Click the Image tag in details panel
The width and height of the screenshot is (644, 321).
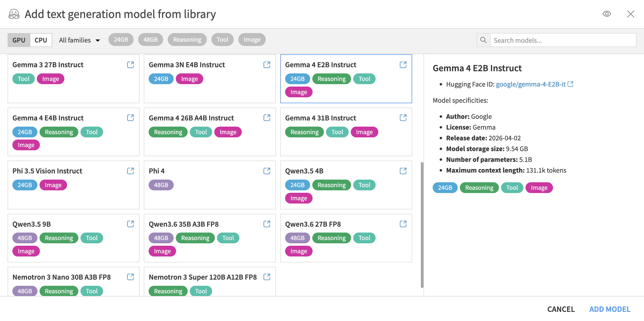539,188
